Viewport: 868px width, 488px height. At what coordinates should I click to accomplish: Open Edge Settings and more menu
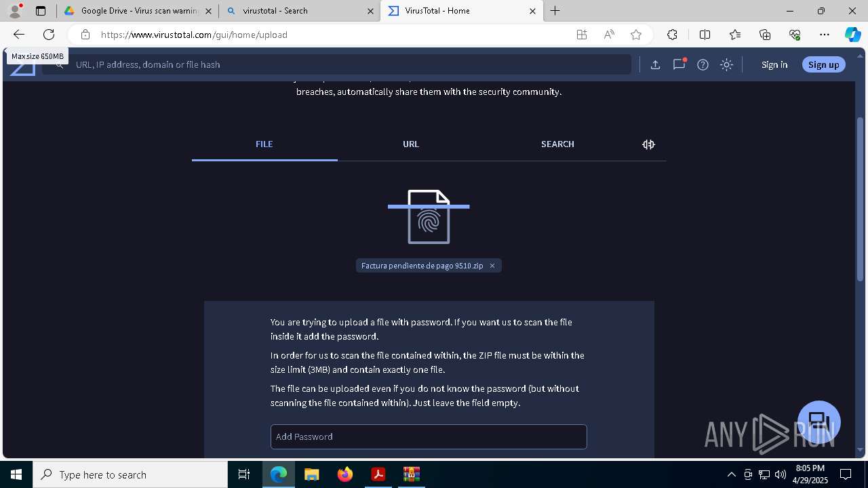(825, 35)
